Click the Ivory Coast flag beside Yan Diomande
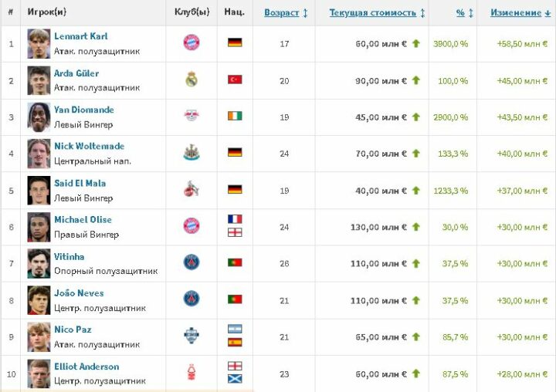The height and width of the screenshot is (392, 556). 235,117
